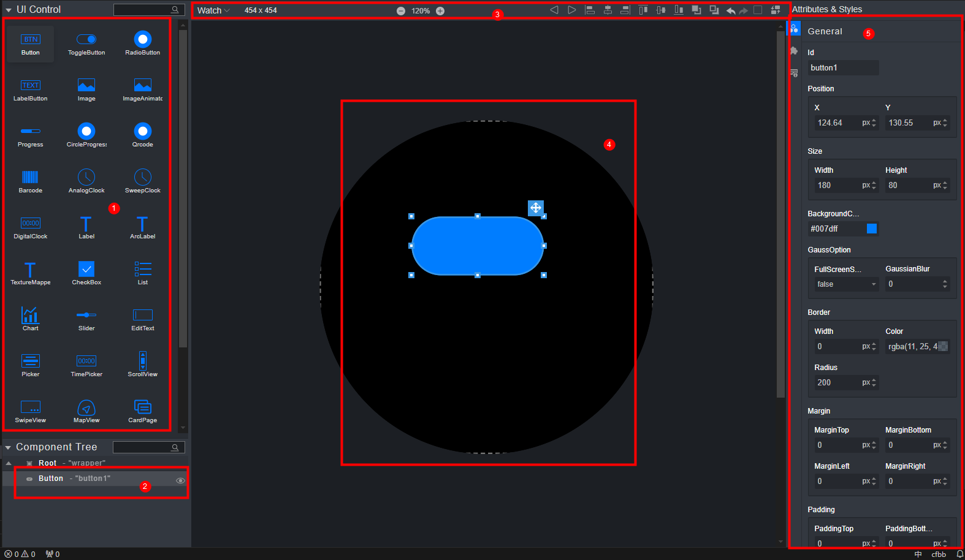Click the Id field containing button1
This screenshot has width=965, height=560.
pyautogui.click(x=843, y=68)
